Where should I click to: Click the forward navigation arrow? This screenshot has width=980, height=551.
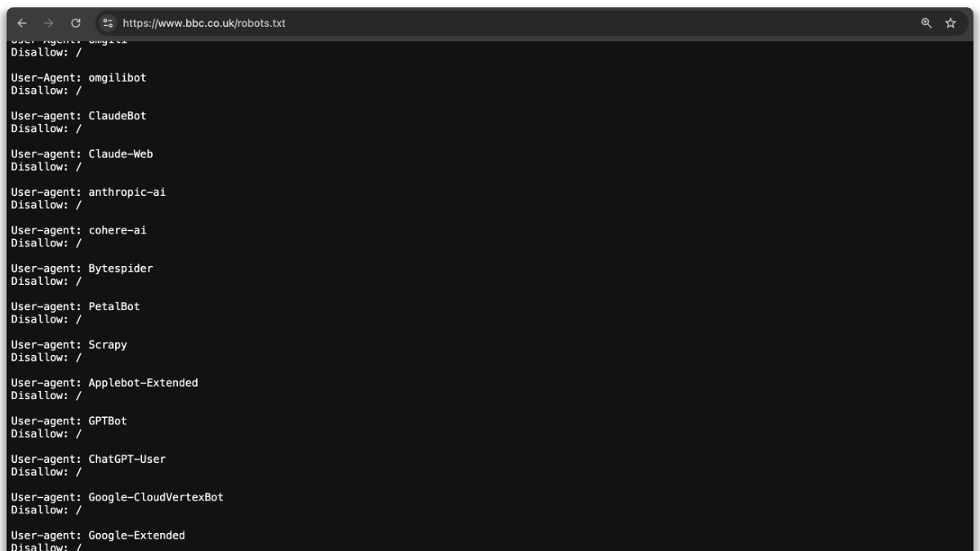point(48,23)
